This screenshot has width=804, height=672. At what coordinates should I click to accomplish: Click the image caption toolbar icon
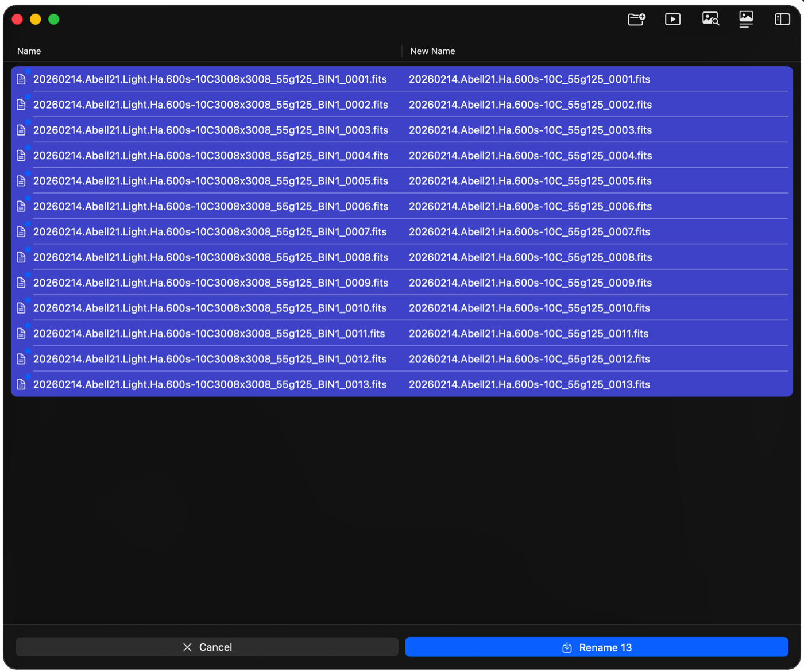tap(746, 19)
